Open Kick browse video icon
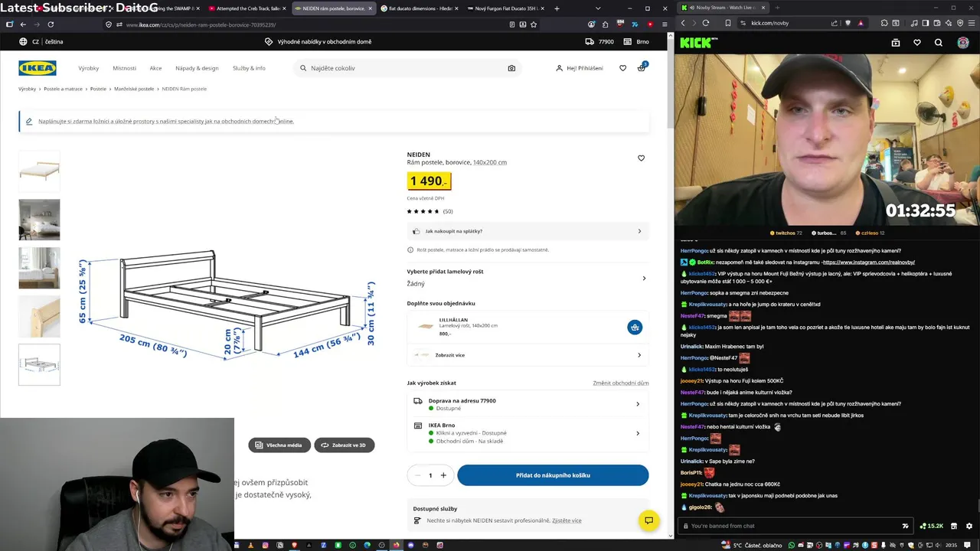The height and width of the screenshot is (551, 980). [896, 43]
